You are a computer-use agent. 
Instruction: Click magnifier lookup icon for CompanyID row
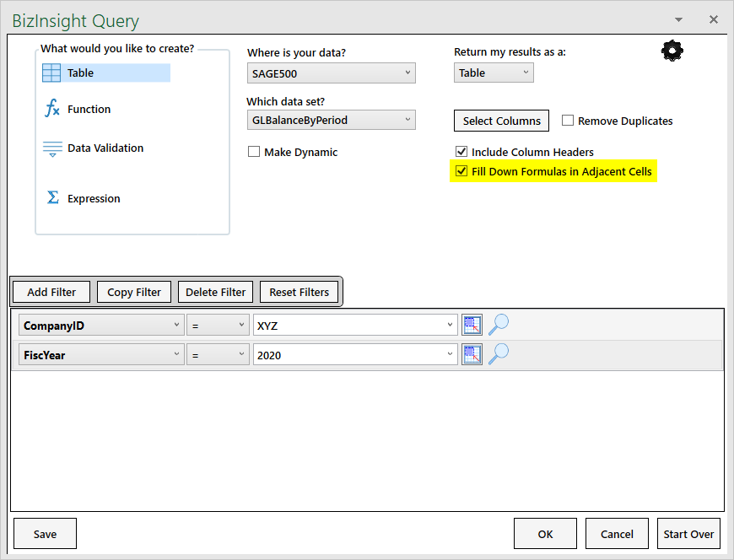498,324
